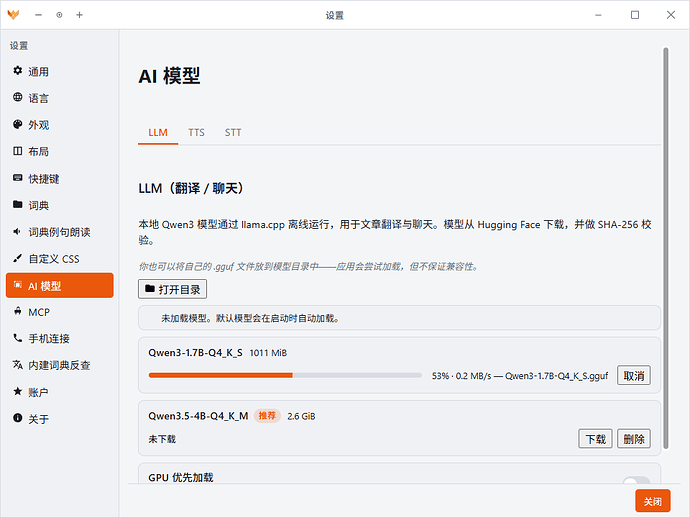The image size is (690, 517).
Task: Click the 2.6 GiB size label
Action: pos(301,416)
